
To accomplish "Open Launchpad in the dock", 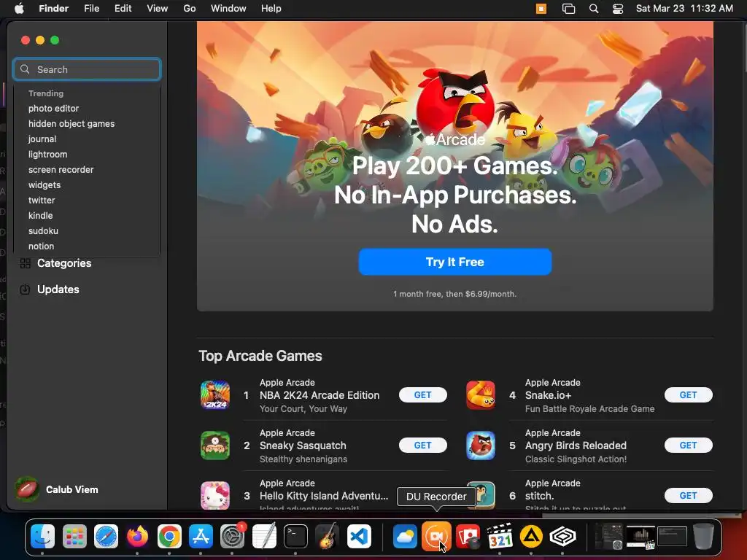I will pos(74,537).
